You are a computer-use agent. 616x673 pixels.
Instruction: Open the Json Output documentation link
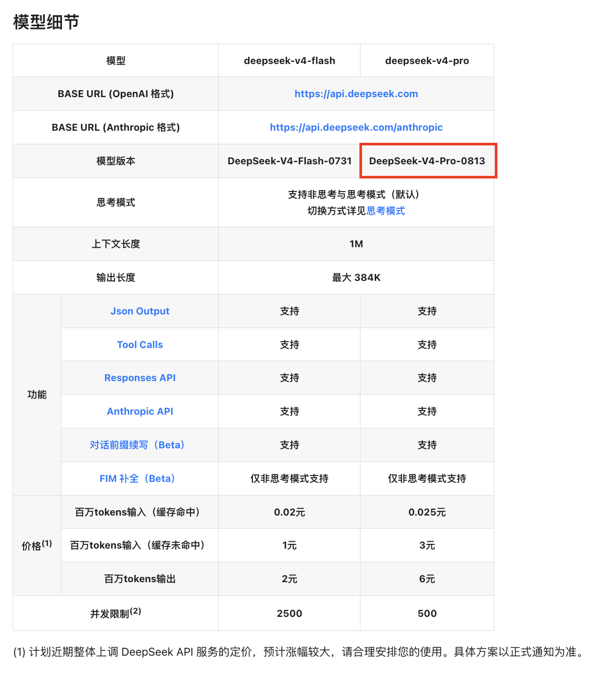pos(140,311)
